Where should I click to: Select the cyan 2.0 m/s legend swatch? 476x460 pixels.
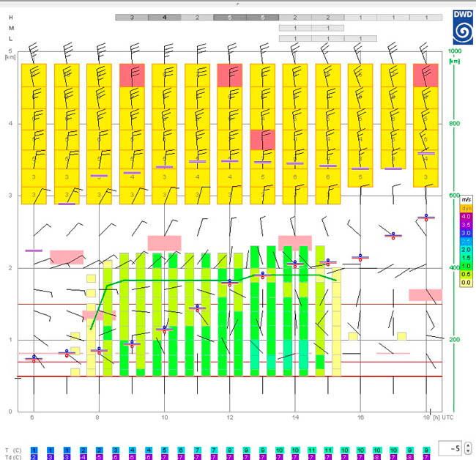466,250
